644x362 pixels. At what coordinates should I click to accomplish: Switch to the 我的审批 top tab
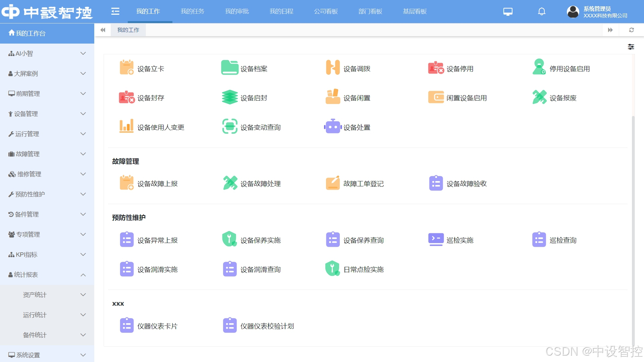[x=237, y=12]
